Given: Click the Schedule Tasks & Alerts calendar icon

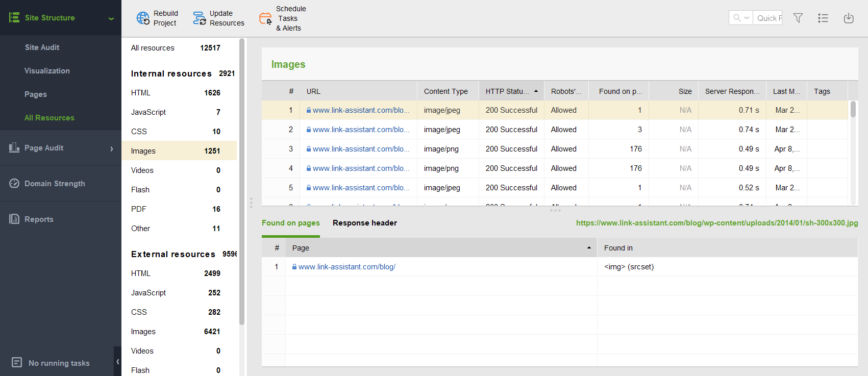Looking at the screenshot, I should pyautogui.click(x=265, y=18).
